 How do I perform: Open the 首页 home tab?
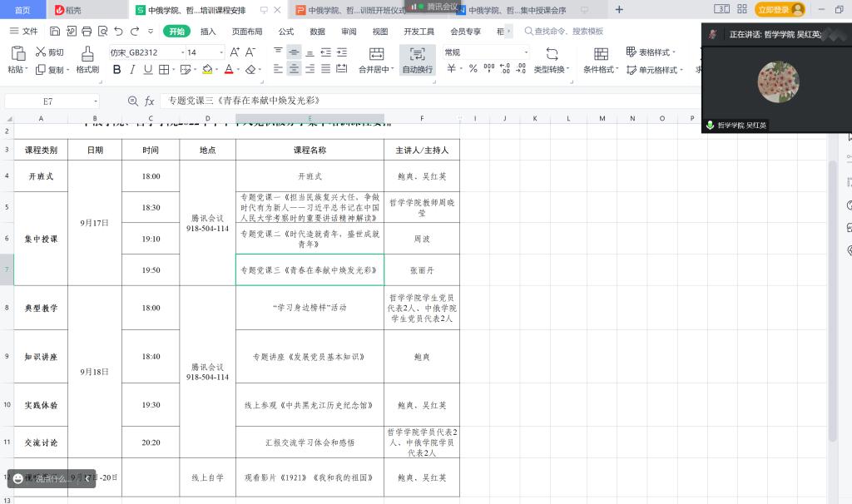(x=22, y=10)
